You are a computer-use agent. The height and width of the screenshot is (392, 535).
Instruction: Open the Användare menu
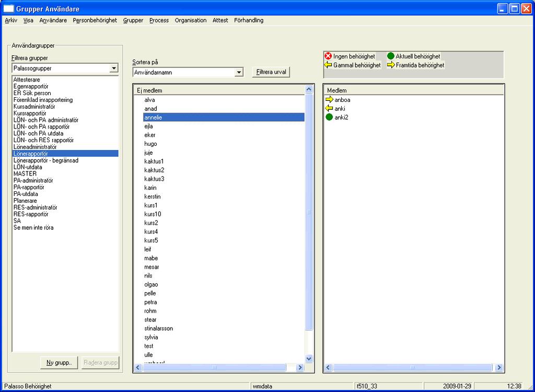click(53, 20)
